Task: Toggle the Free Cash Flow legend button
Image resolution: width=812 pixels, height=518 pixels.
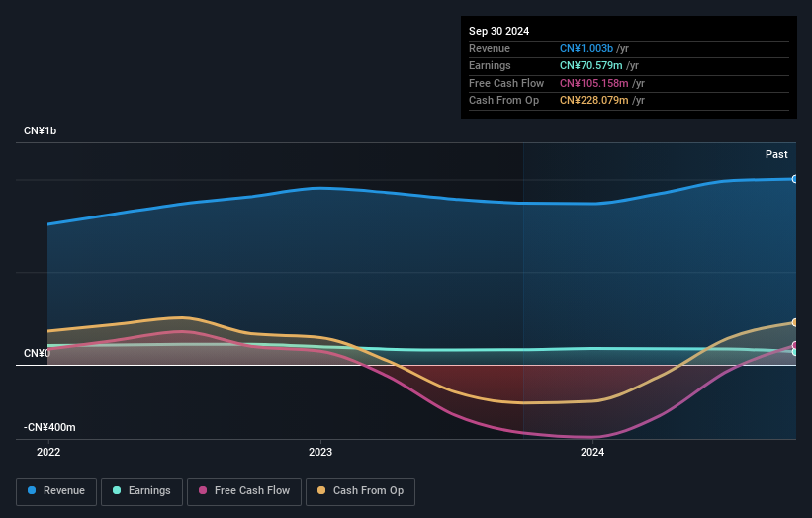Action: click(x=244, y=491)
